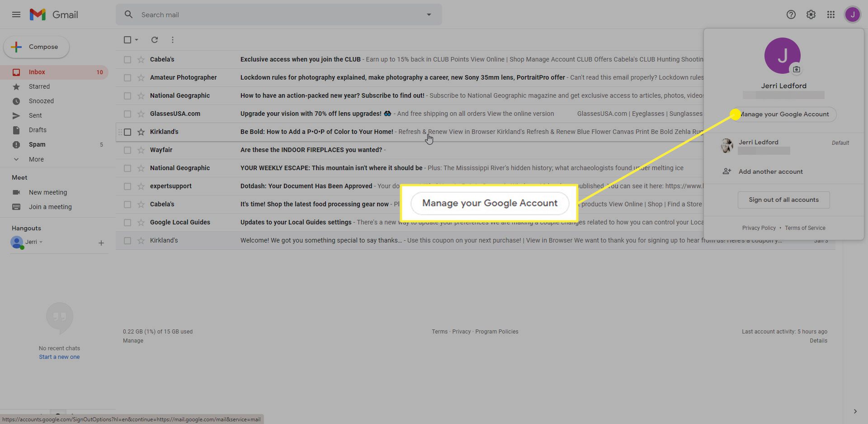Open the Settings gear icon
Image resolution: width=868 pixels, height=424 pixels.
click(x=811, y=14)
